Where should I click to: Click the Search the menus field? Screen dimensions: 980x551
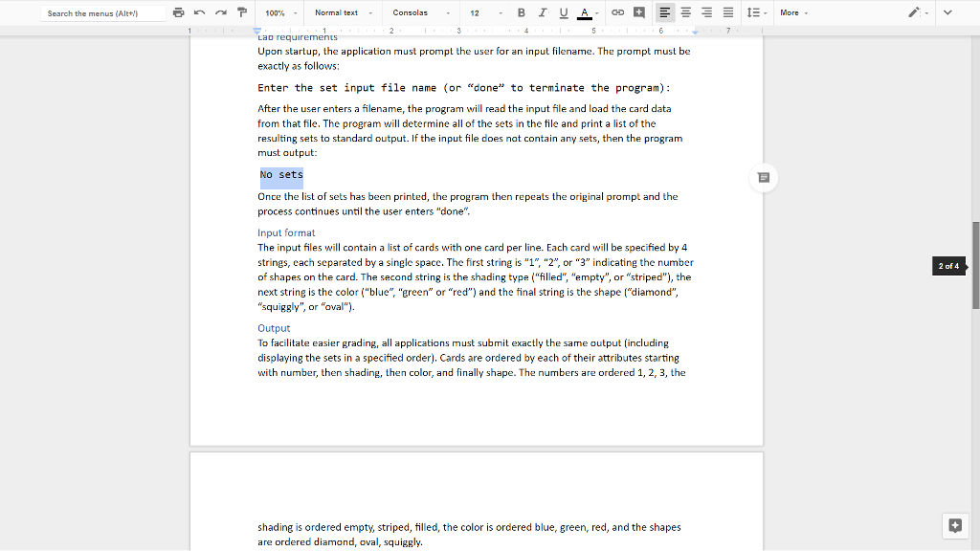pyautogui.click(x=103, y=13)
